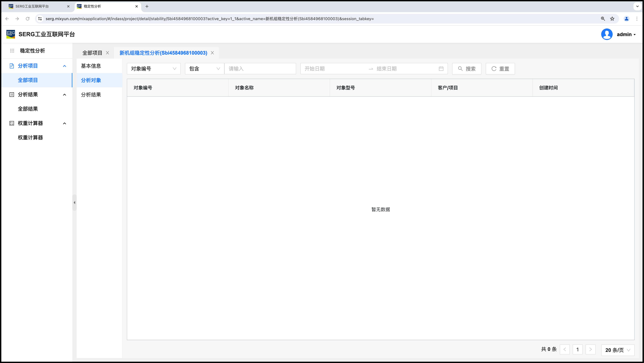This screenshot has width=644, height=363.
Task: Open the 全部结果 menu item
Action: 28,109
